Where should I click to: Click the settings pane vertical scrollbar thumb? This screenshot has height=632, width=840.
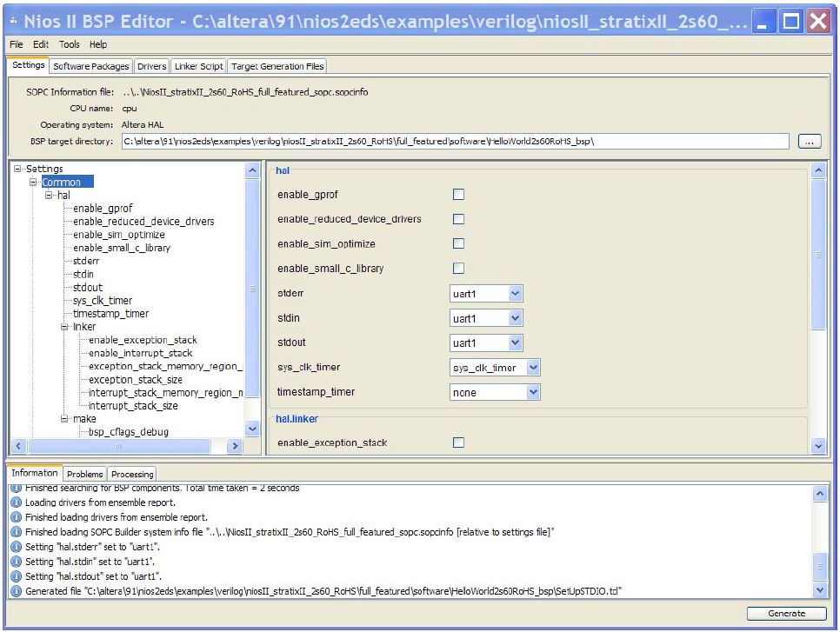point(818,255)
